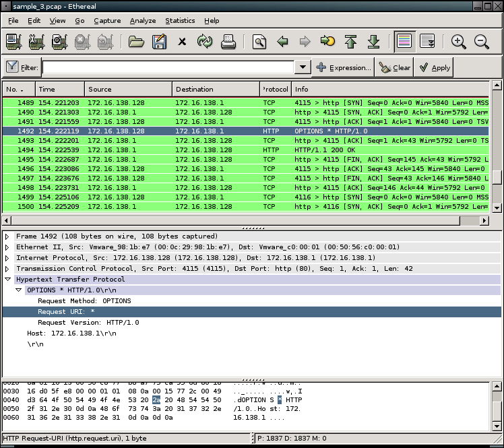Apply the display filter

point(434,67)
